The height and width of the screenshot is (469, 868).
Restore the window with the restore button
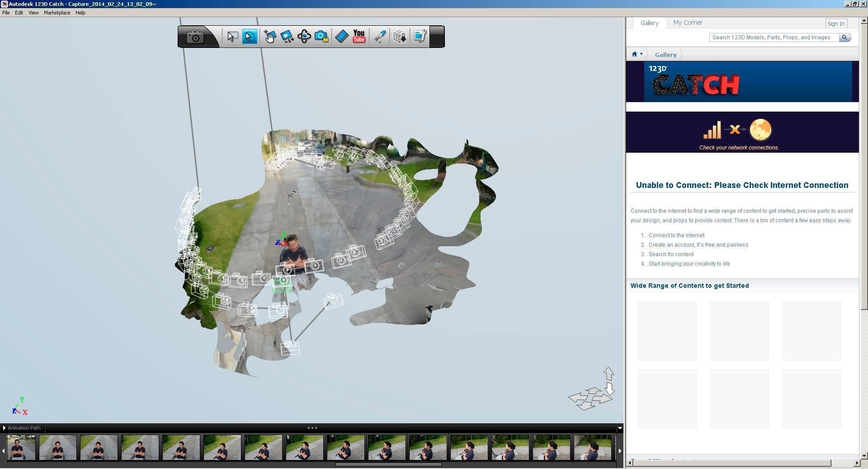855,4
